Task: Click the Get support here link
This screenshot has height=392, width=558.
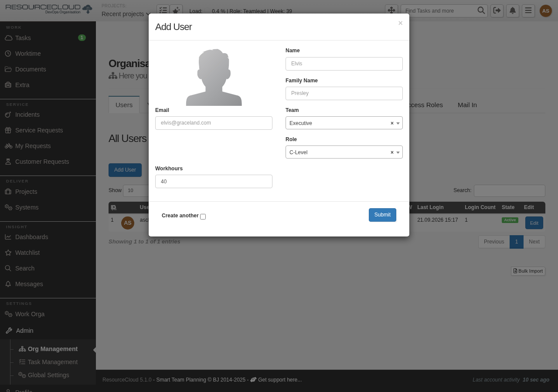Action: pyautogui.click(x=276, y=380)
